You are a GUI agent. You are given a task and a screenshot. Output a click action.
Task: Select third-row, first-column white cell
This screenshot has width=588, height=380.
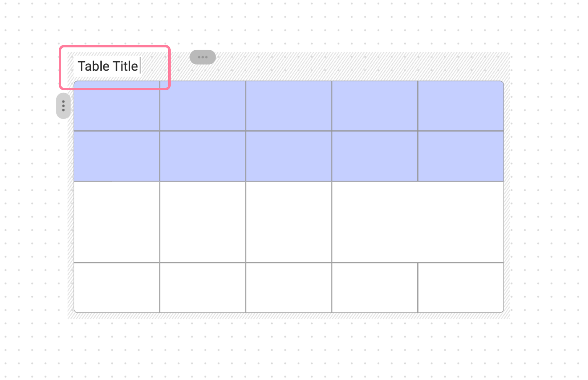pos(117,222)
